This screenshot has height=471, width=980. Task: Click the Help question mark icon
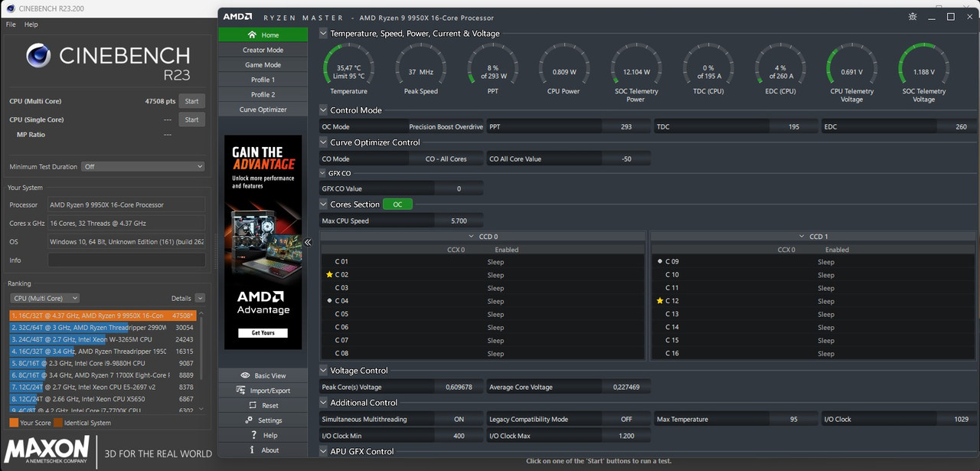(253, 435)
